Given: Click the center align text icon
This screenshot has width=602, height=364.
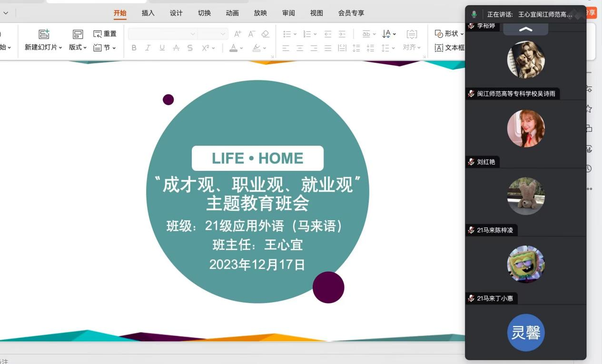Looking at the screenshot, I should coord(300,48).
